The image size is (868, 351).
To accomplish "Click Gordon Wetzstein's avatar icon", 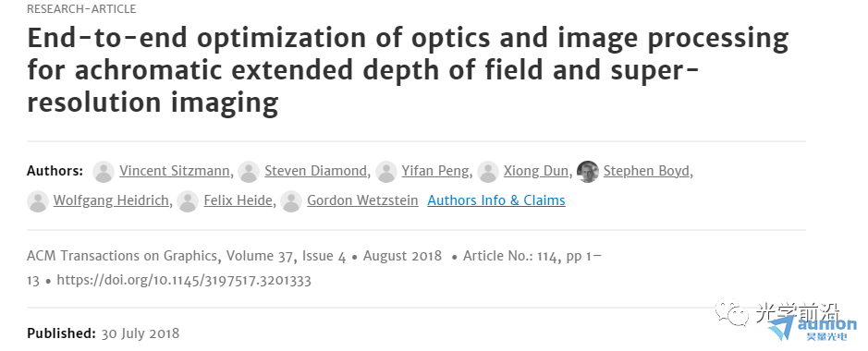I will 291,201.
